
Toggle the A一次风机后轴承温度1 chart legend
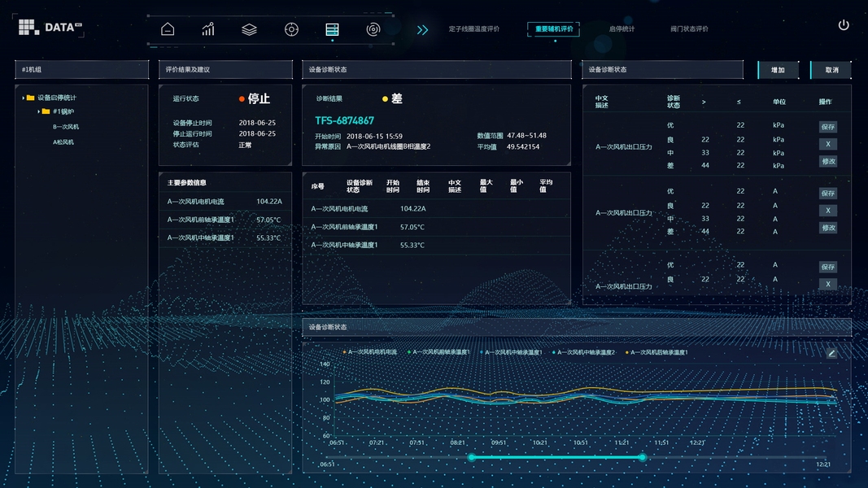click(656, 352)
